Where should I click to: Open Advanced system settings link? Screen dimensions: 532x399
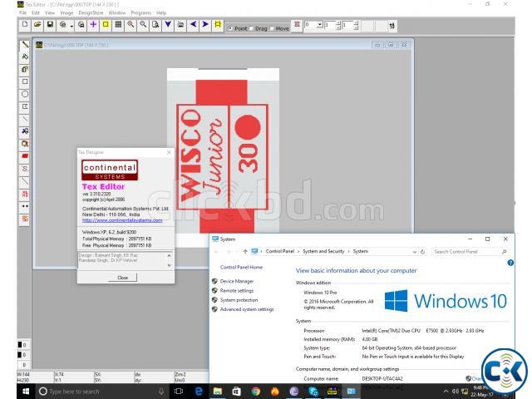tap(247, 309)
